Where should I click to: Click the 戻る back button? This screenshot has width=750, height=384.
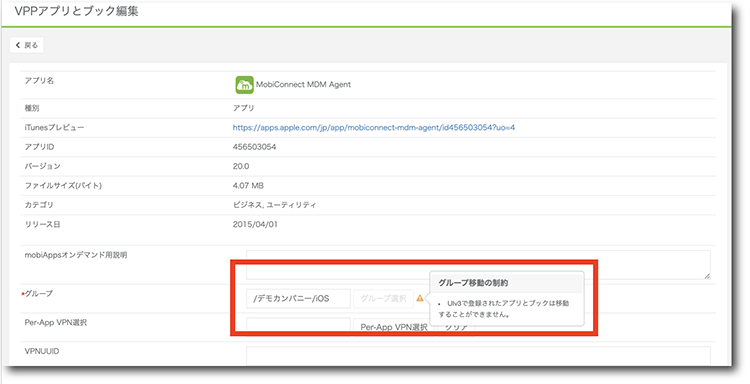27,45
